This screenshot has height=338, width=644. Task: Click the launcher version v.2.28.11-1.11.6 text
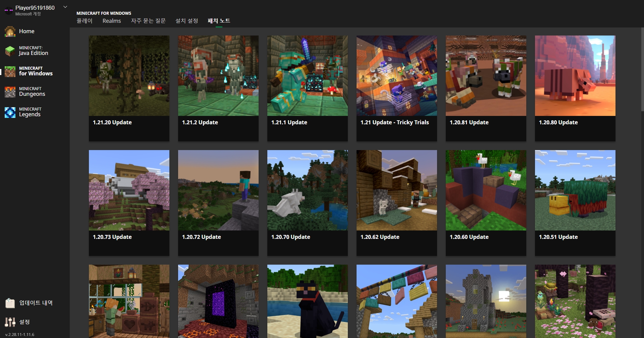20,334
